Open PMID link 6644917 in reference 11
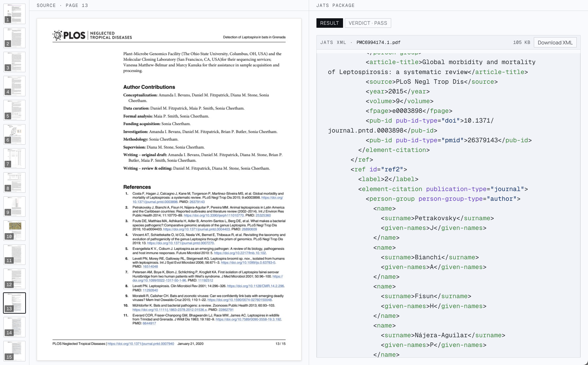This screenshot has height=365, width=588. [149, 323]
